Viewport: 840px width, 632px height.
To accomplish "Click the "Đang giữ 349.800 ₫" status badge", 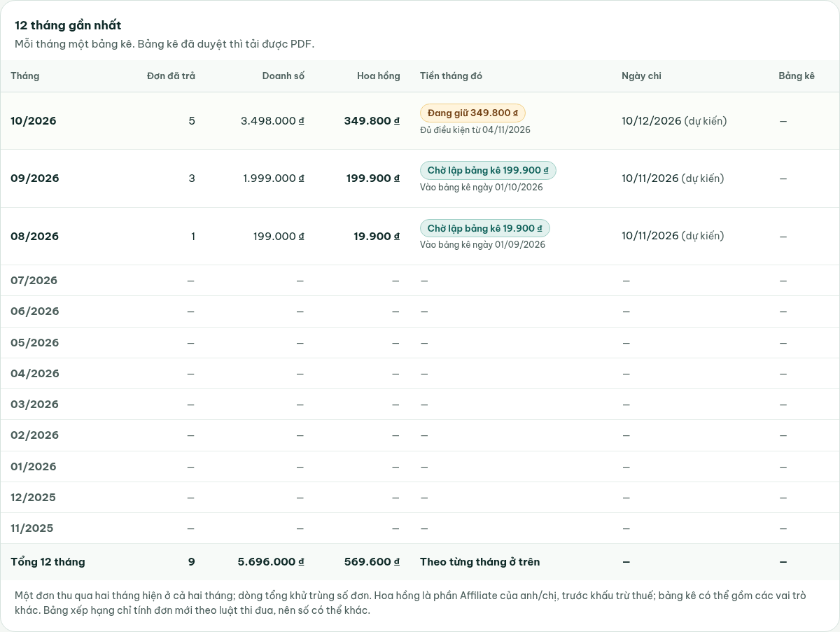I will point(472,113).
